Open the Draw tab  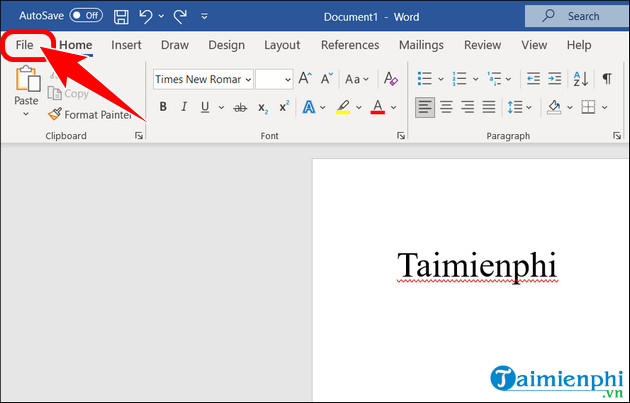[175, 45]
